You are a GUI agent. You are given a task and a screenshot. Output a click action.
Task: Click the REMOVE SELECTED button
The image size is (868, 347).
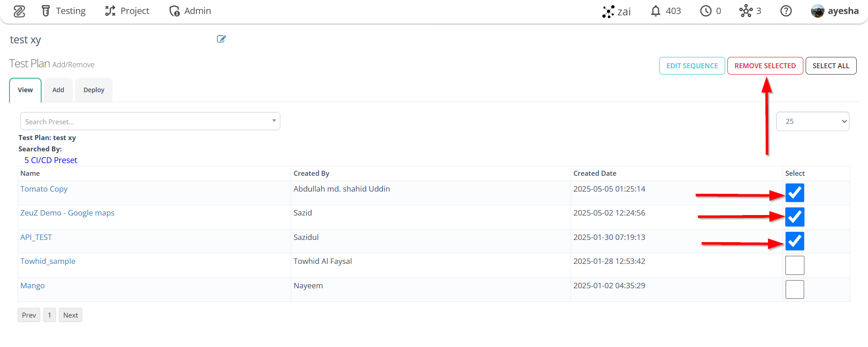[x=765, y=66]
